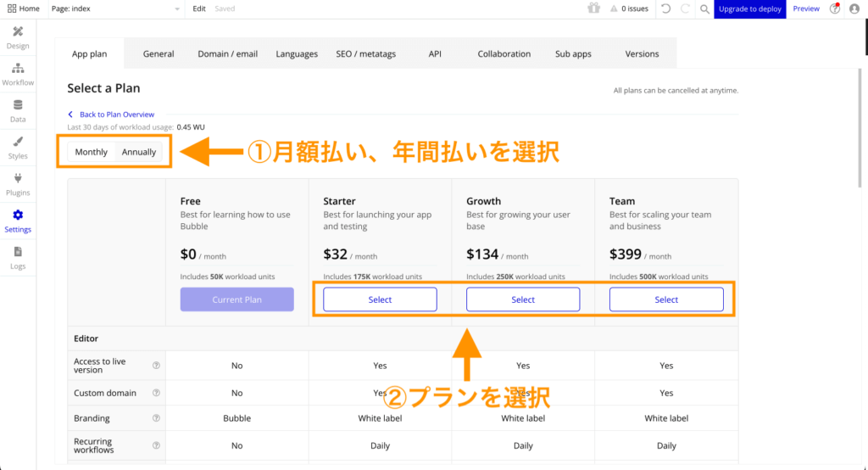Click the Access to live version label
868x470 pixels.
(x=100, y=366)
